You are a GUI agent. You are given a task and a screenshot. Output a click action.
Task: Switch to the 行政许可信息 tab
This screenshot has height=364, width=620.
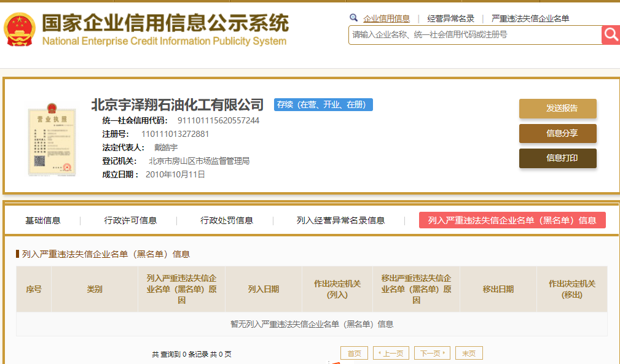[130, 220]
